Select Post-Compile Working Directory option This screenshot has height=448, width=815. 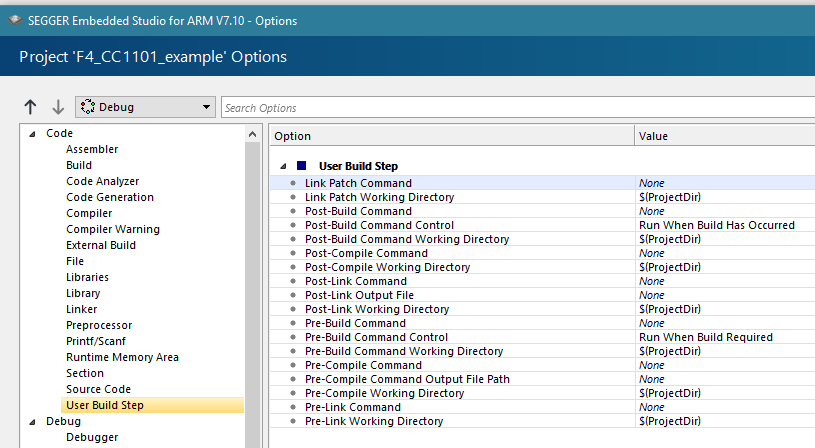[387, 268]
